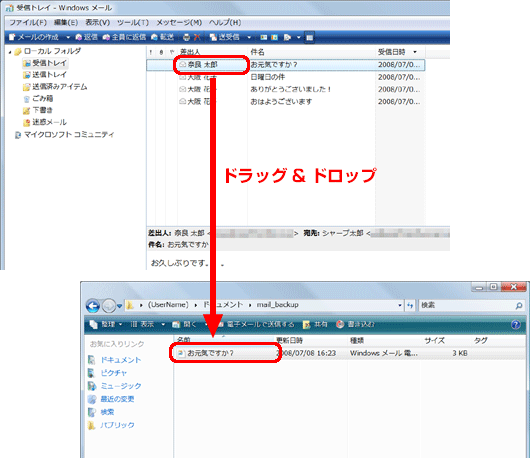Click the Back button in Explorer window
530x458 pixels.
coord(93,306)
